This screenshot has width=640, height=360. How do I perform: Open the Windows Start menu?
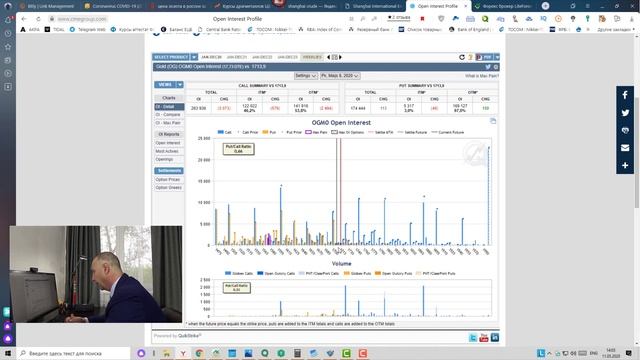pos(8,353)
